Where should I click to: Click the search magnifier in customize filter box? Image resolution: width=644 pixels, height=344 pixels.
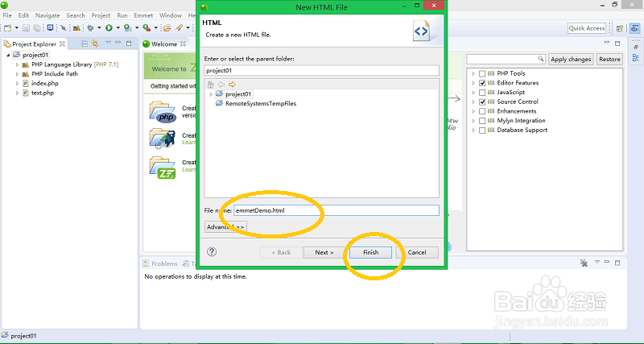coord(541,59)
